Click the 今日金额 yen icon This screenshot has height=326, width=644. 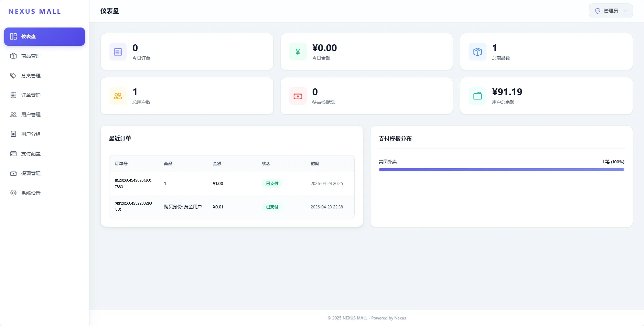[298, 52]
